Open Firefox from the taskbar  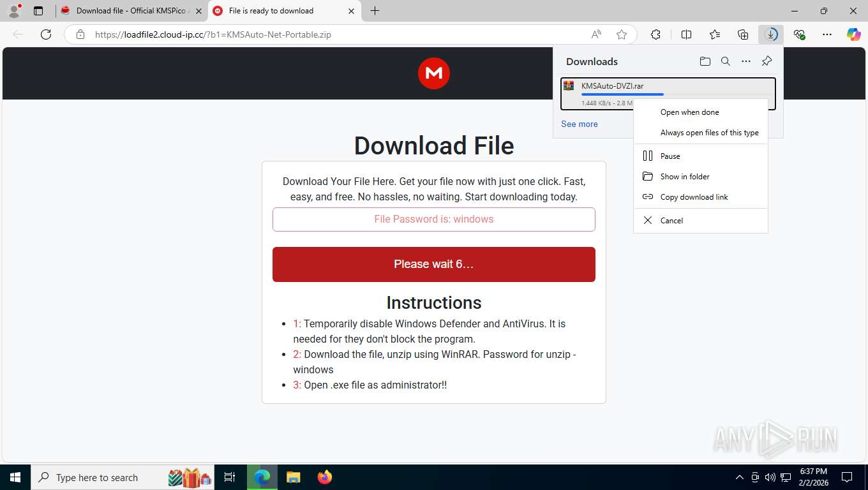click(x=325, y=477)
